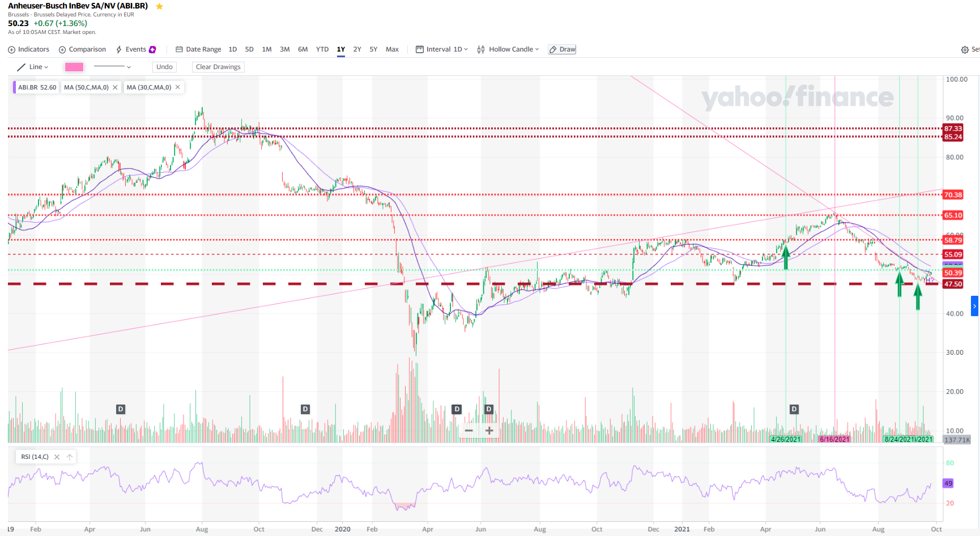Open the chart settings gear
This screenshot has width=980, height=536.
click(965, 50)
